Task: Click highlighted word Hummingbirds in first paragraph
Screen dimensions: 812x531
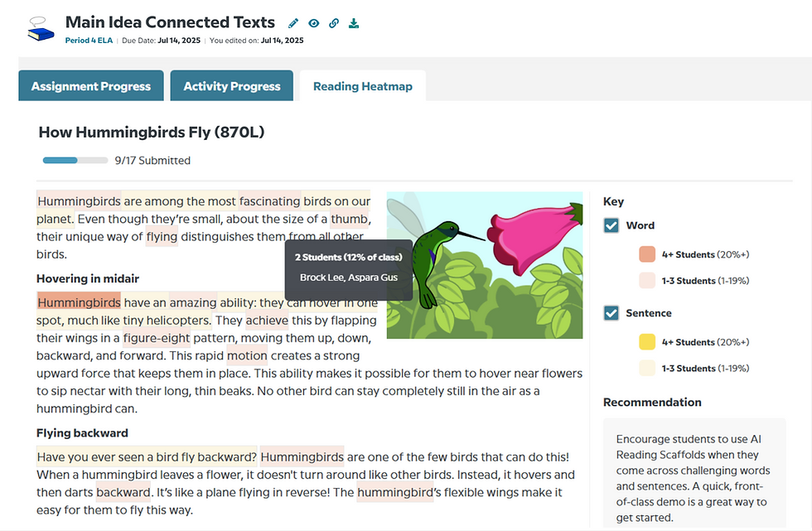Action: [79, 201]
